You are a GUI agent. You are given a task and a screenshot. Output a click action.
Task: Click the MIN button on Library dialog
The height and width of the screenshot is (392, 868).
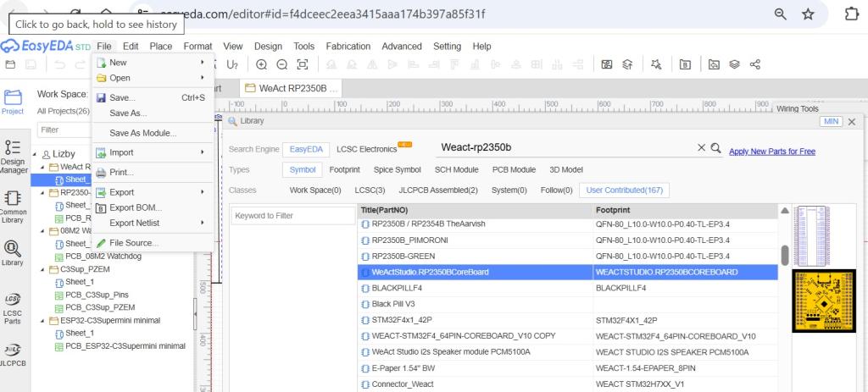pyautogui.click(x=831, y=122)
